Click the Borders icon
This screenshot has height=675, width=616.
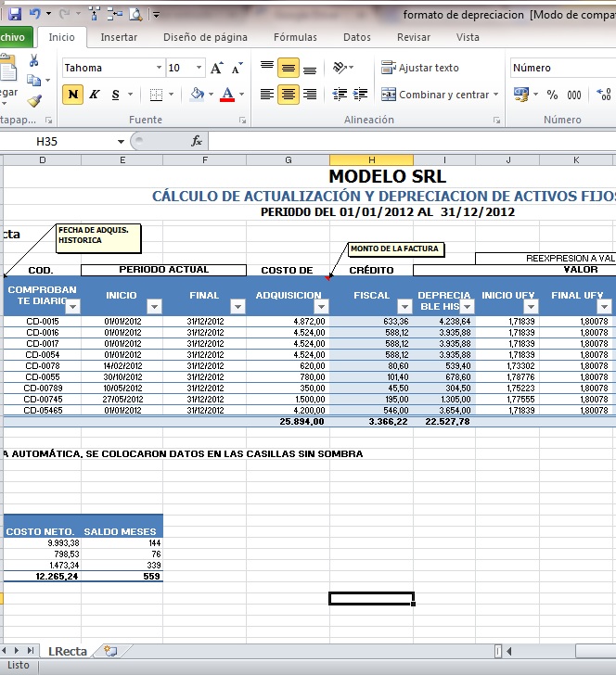coord(156,95)
